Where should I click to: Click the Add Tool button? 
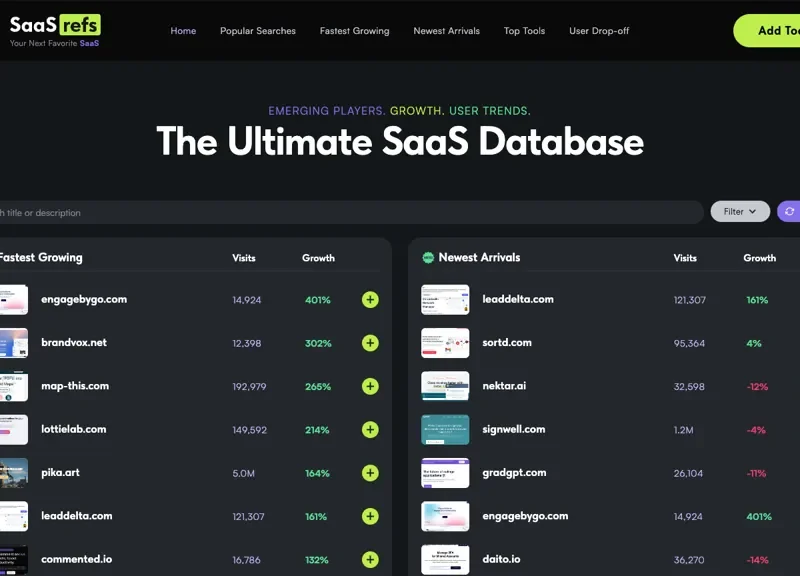(770, 31)
